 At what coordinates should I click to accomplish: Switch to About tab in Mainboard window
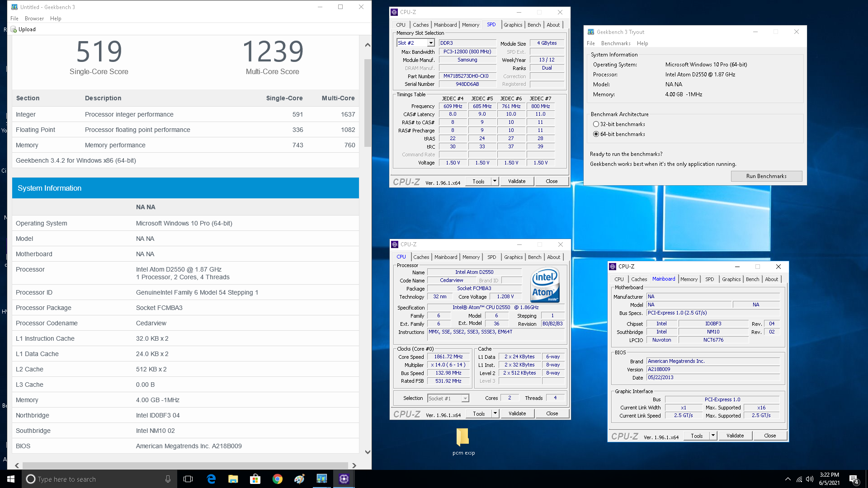(x=772, y=279)
